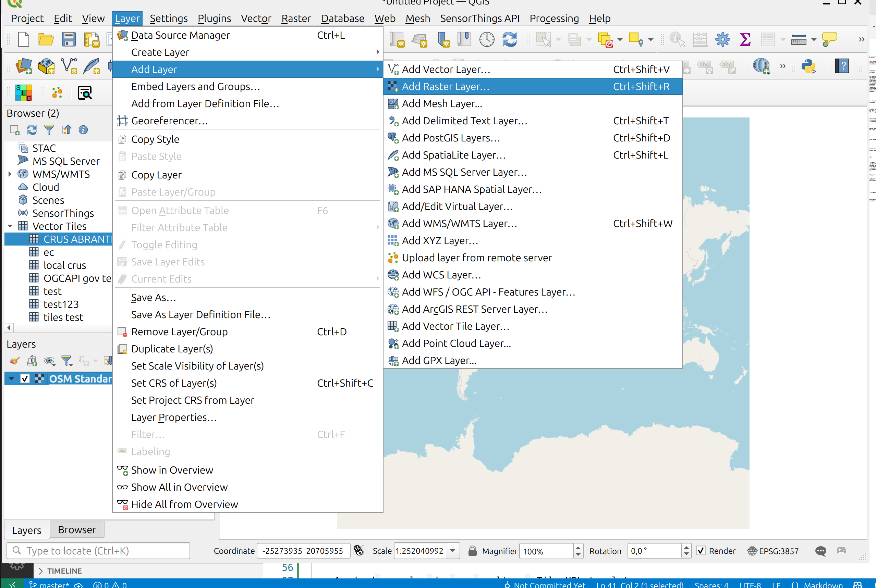This screenshot has width=876, height=588.
Task: Click master* git branch in status bar
Action: pyautogui.click(x=50, y=585)
